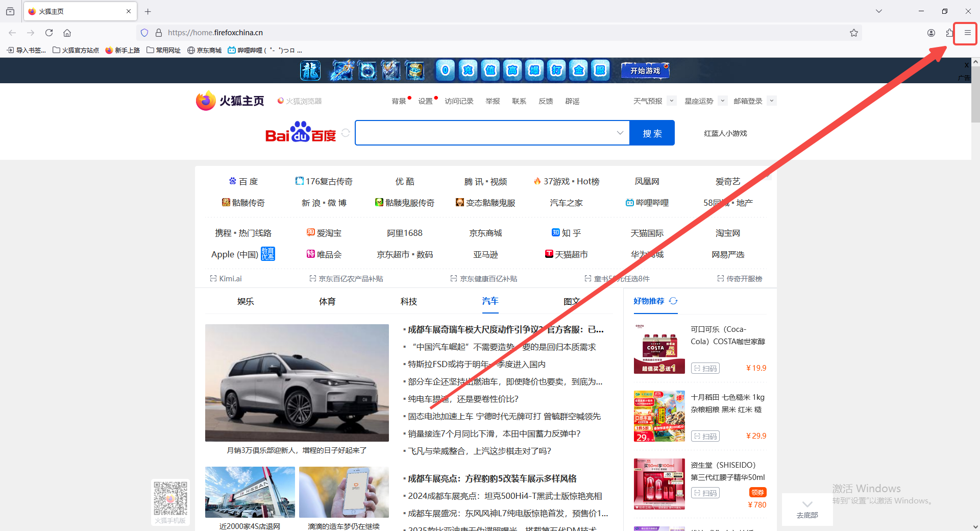Open the list all tabs dropdown

click(878, 11)
